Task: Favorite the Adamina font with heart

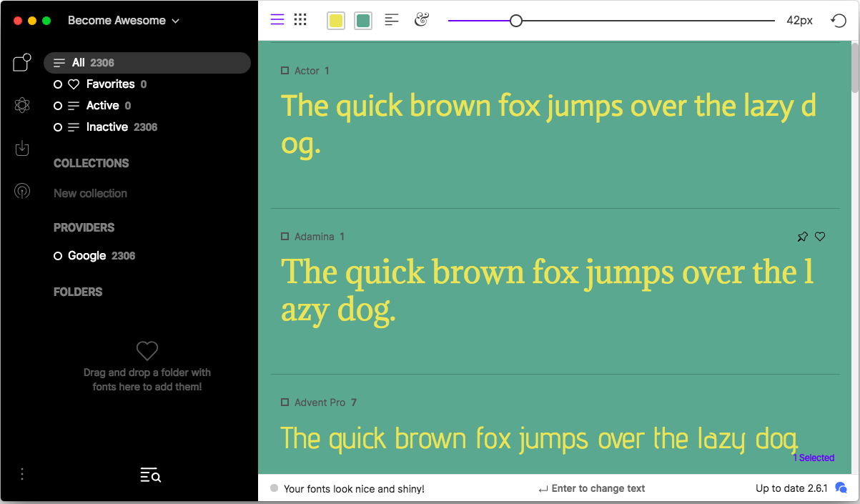Action: click(820, 237)
